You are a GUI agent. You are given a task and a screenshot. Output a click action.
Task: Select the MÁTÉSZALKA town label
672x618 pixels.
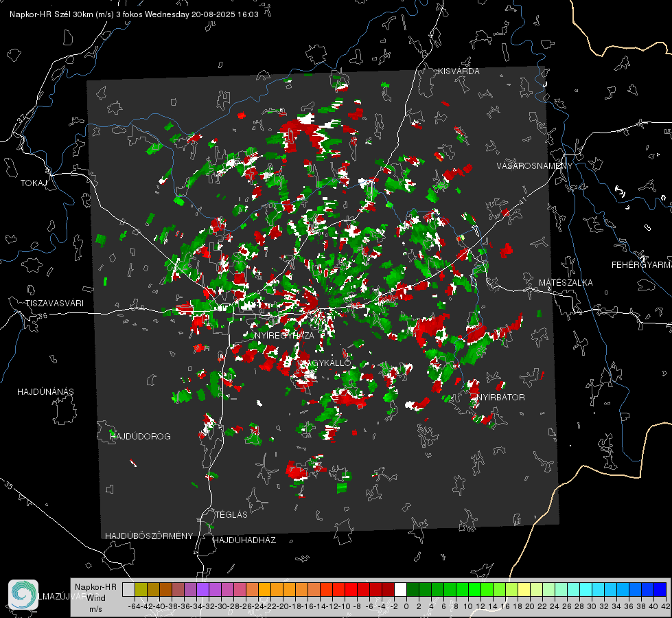(x=566, y=283)
